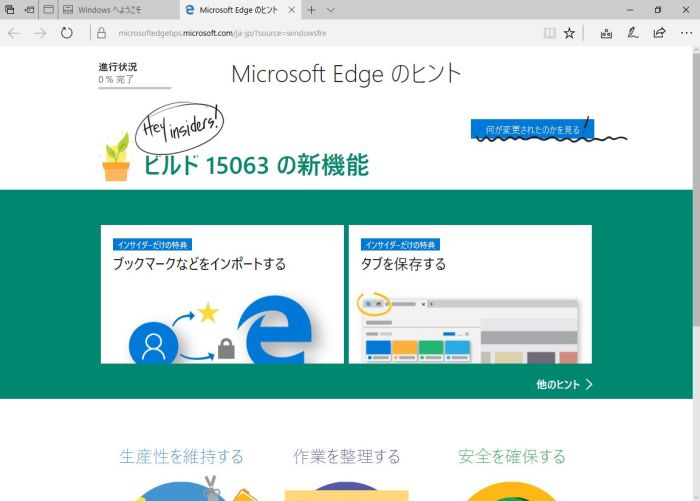700x501 pixels.
Task: Open the タブを保存する tip card
Action: (x=469, y=294)
